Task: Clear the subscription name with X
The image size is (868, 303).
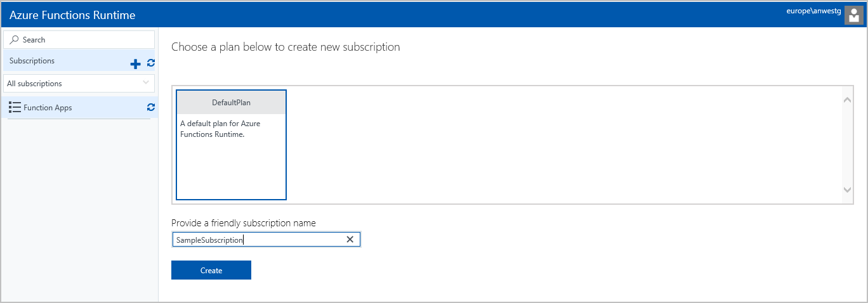Action: [350, 240]
